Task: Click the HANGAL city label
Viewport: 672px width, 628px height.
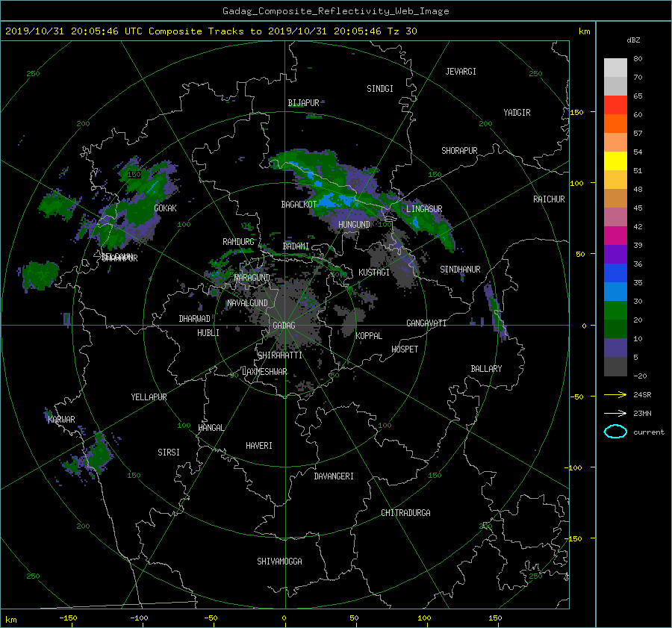Action: click(211, 428)
